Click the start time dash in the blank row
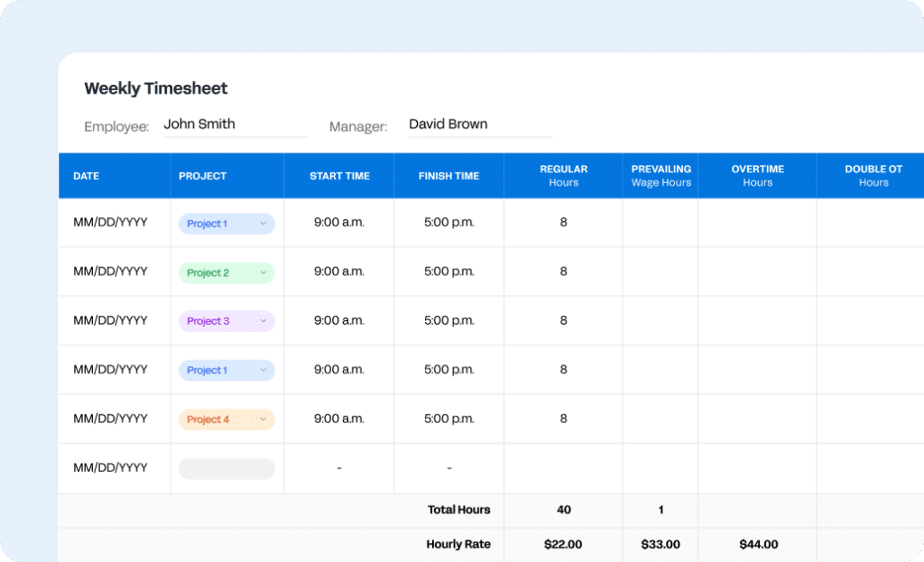 click(339, 468)
